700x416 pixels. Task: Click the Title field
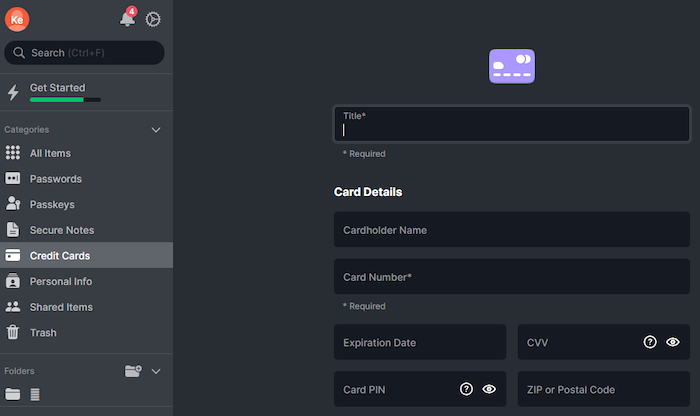click(x=512, y=124)
